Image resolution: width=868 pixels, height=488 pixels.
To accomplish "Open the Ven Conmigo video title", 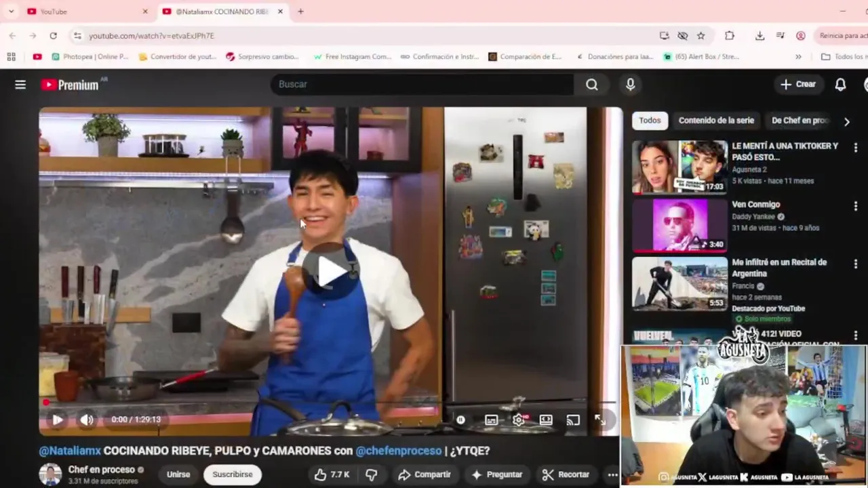I will [755, 204].
